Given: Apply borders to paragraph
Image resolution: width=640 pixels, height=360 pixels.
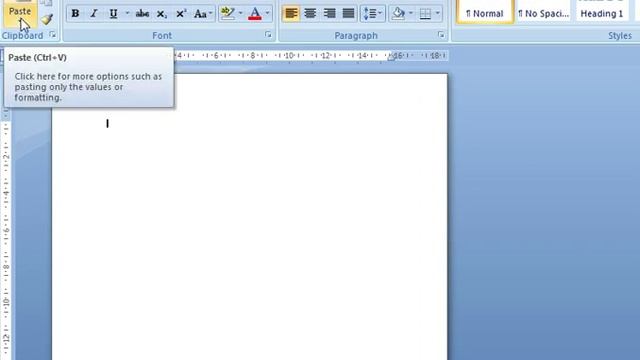Looking at the screenshot, I should (x=425, y=13).
